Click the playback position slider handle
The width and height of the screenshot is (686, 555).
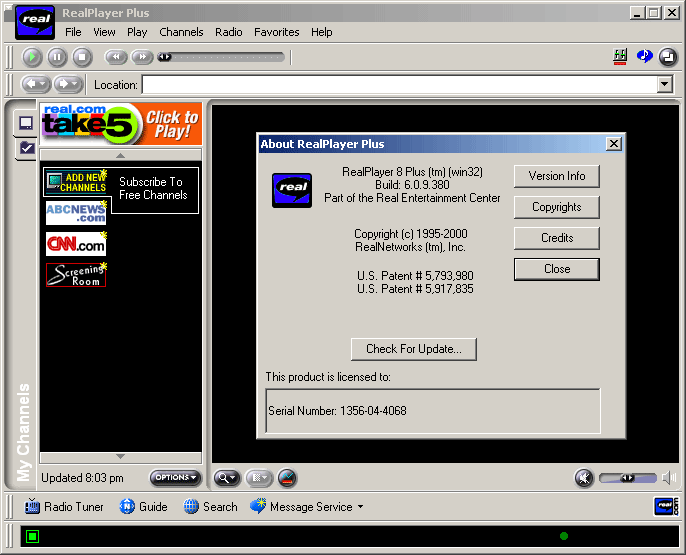click(x=164, y=57)
